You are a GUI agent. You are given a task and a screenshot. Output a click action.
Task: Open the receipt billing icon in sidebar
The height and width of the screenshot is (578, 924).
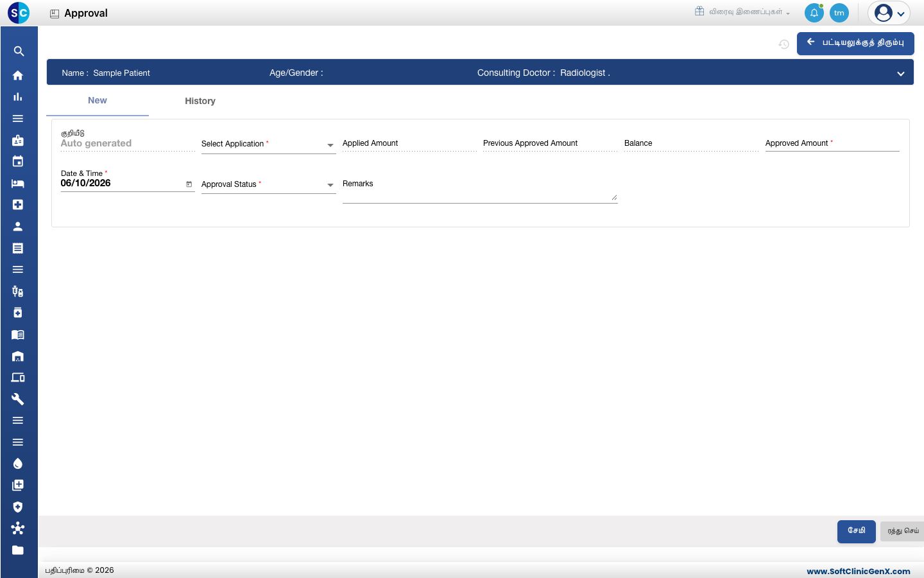(x=18, y=248)
